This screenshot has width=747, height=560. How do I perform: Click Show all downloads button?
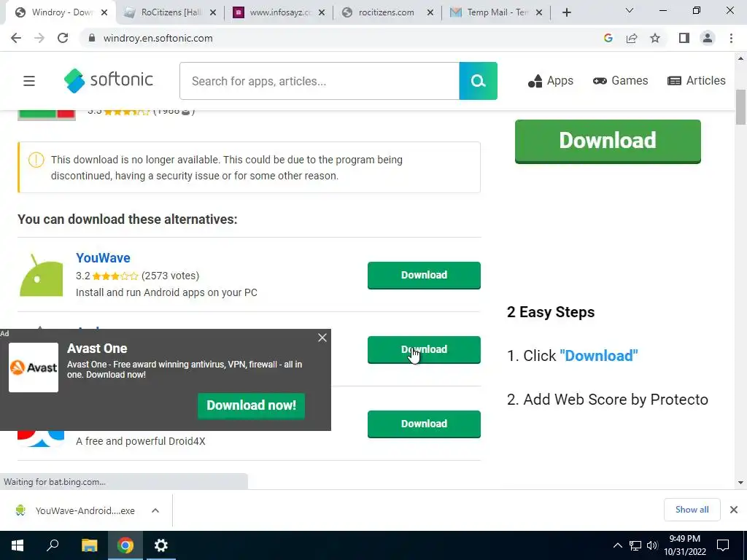pyautogui.click(x=692, y=510)
